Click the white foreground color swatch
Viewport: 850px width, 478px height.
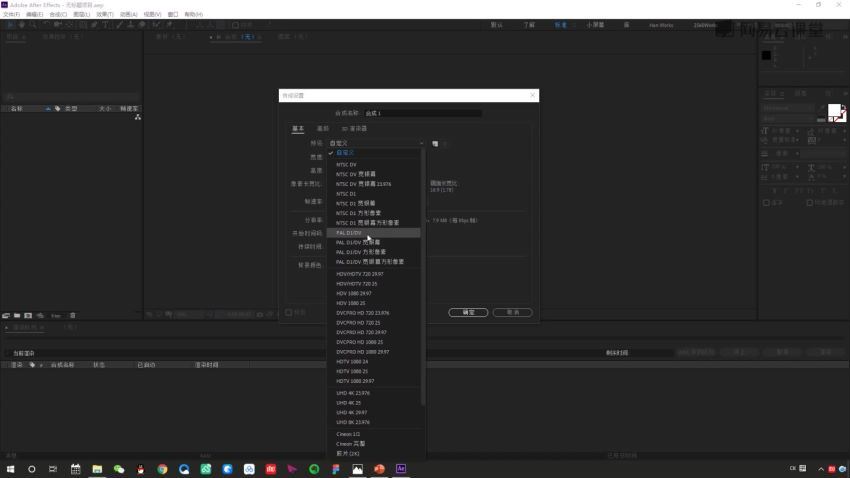coord(834,111)
